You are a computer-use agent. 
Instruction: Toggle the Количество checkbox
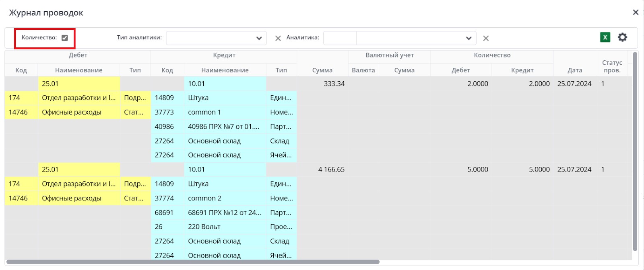point(65,38)
